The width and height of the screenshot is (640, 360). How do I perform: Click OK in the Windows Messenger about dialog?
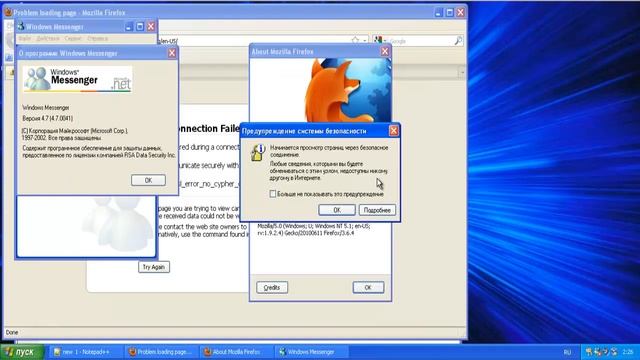[148, 180]
